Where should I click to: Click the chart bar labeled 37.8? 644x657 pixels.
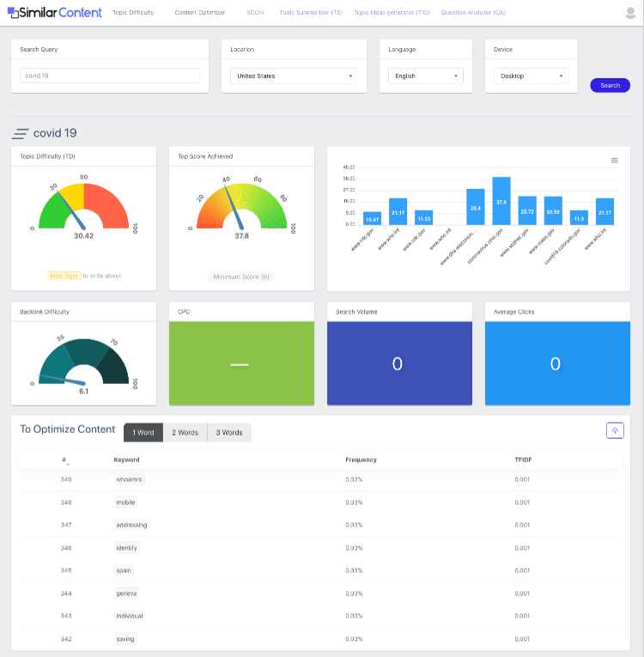coord(501,201)
